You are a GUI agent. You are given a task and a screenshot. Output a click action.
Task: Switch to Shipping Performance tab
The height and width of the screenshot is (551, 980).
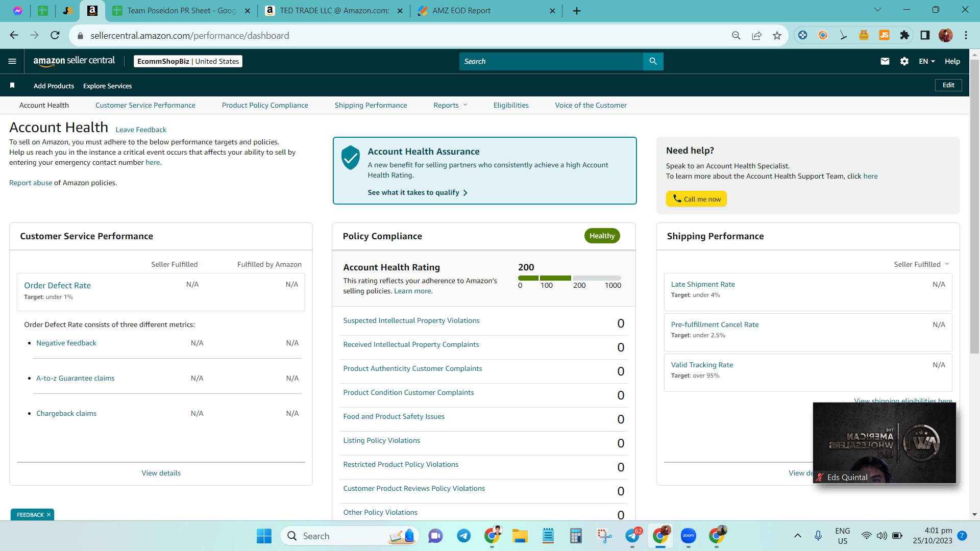(371, 105)
